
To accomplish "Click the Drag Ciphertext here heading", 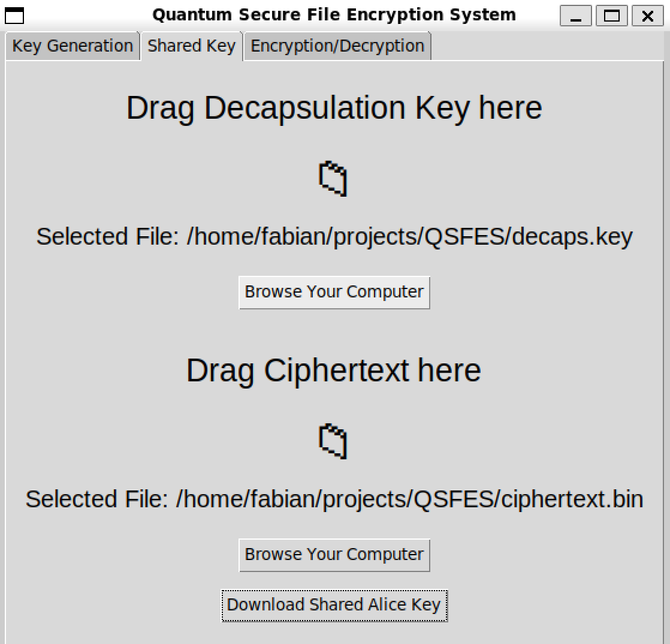I will click(334, 371).
